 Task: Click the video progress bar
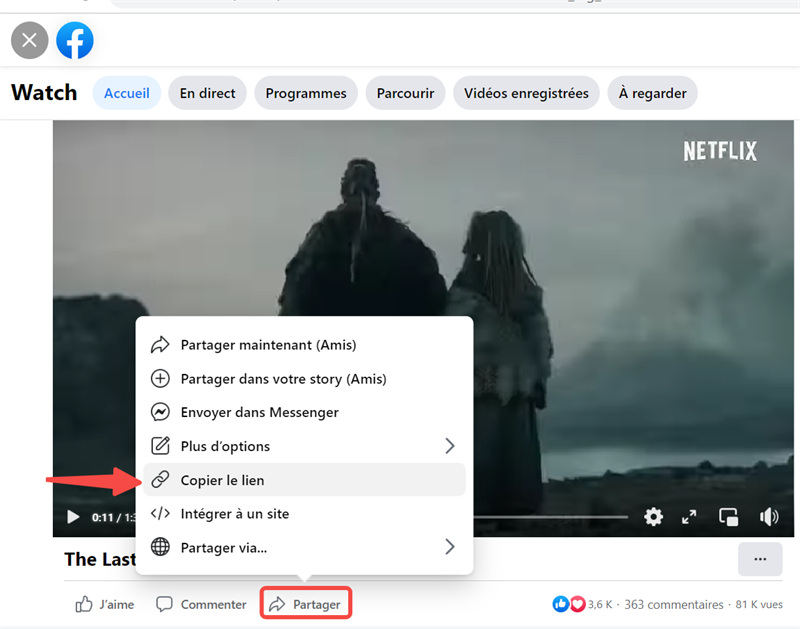[x=551, y=517]
